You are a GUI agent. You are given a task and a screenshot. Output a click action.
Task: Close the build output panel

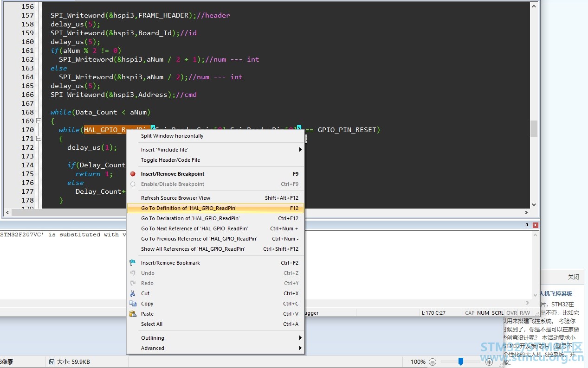536,225
